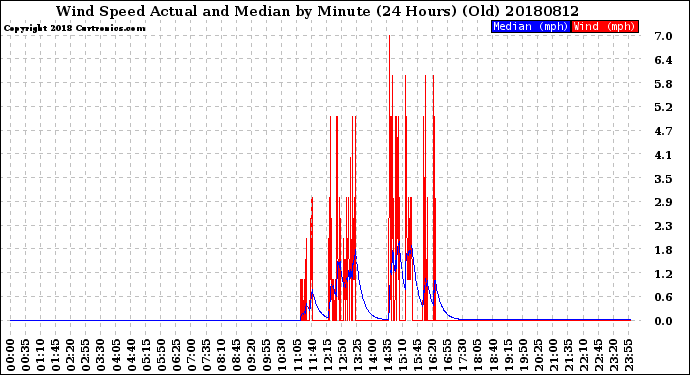Click the Copyright 2018 Cartronics.com text

74,29
